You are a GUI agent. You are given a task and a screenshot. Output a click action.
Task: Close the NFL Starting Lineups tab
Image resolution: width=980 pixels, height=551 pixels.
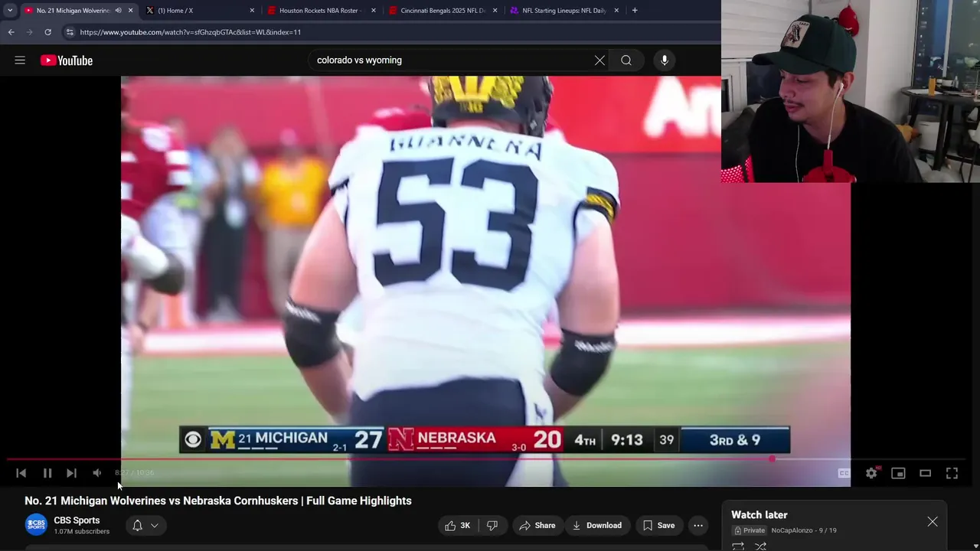point(616,11)
